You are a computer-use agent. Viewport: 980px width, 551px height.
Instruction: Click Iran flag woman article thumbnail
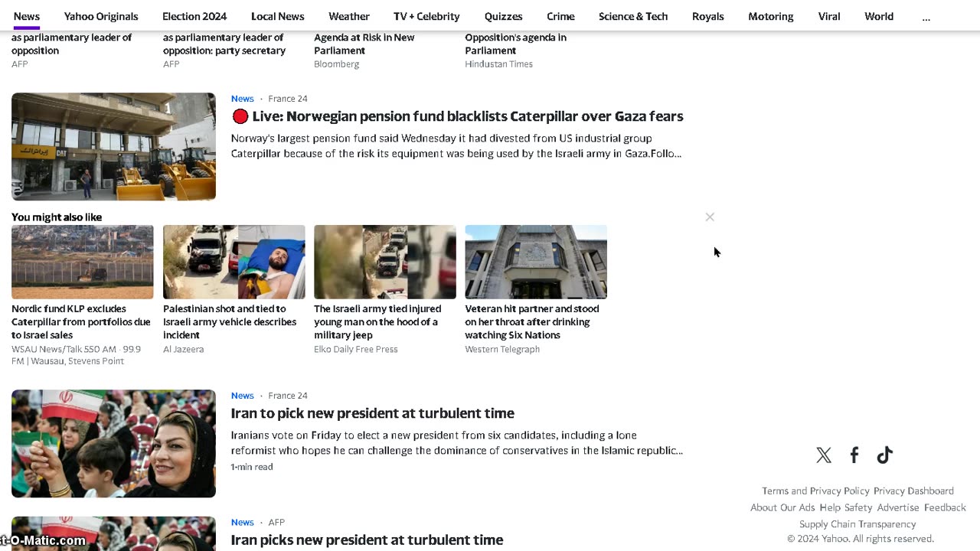tap(113, 444)
